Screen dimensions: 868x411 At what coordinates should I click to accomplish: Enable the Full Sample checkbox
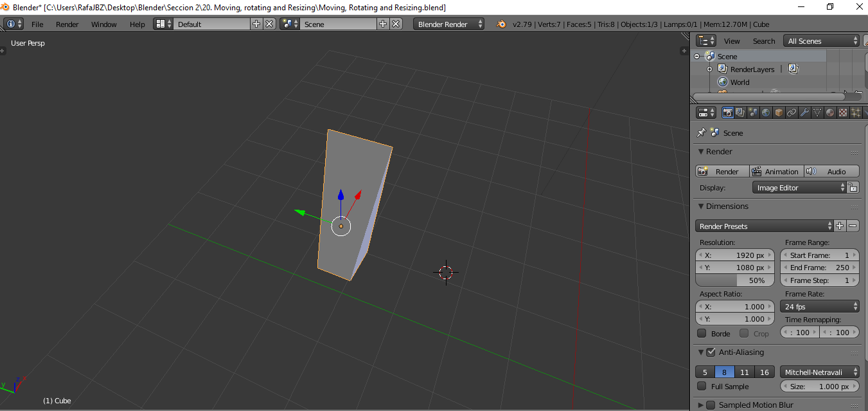pyautogui.click(x=702, y=386)
